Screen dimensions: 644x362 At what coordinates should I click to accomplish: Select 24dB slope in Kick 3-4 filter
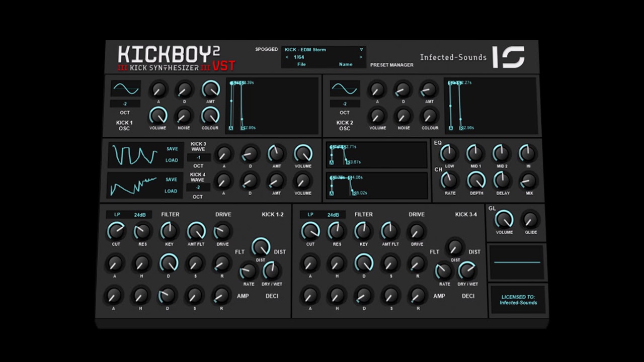(x=333, y=215)
